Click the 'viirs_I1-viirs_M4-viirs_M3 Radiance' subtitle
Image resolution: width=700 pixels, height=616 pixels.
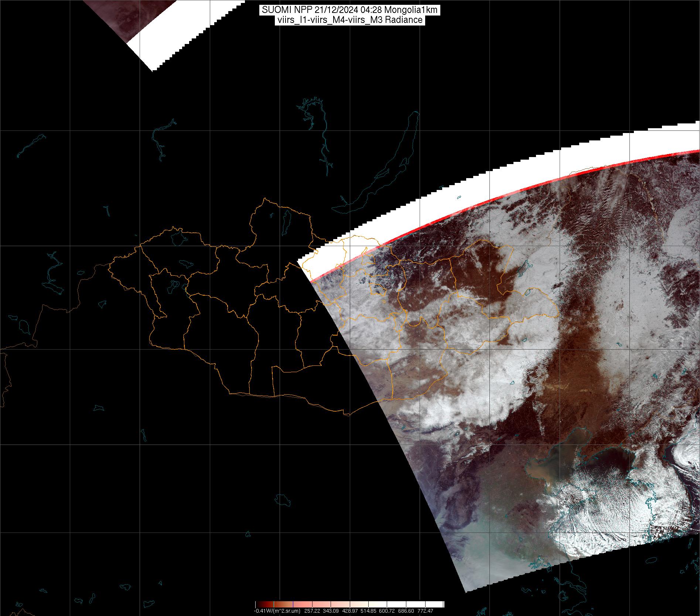[349, 20]
